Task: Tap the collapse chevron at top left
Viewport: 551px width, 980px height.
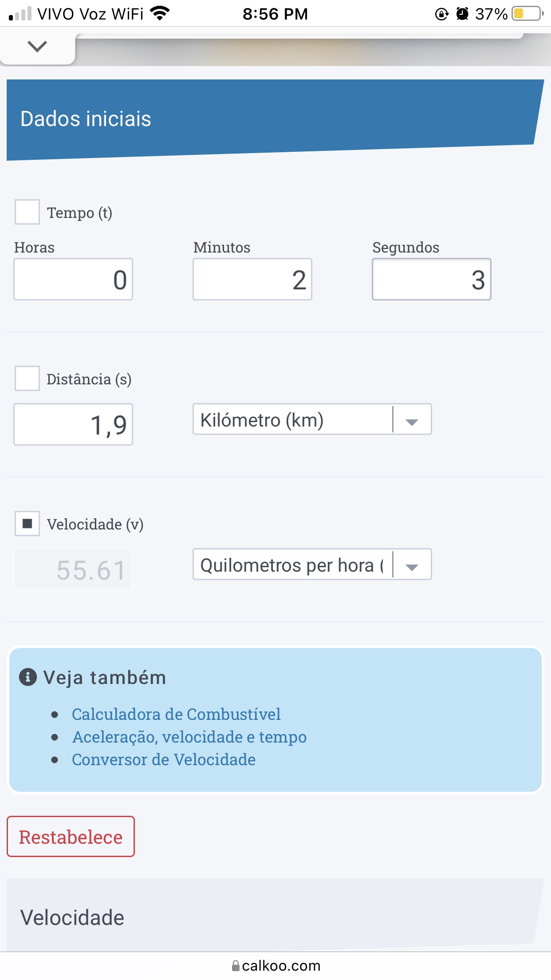Action: pos(37,46)
